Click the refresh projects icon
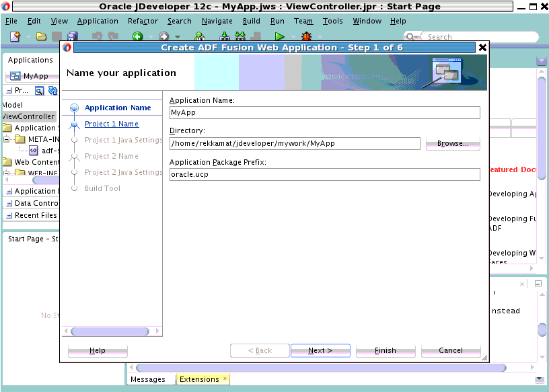Screen dimensions: 549x392 [53, 91]
